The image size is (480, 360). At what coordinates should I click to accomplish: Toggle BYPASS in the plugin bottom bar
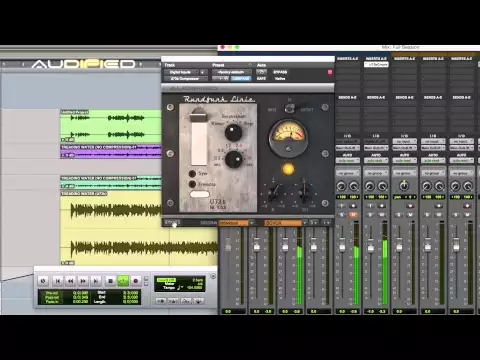[x=172, y=222]
